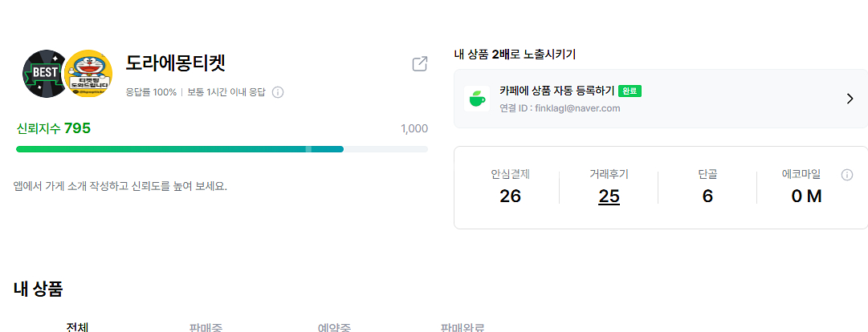Expand cafe auto-registration with the right chevron
This screenshot has width=868, height=332.
850,99
